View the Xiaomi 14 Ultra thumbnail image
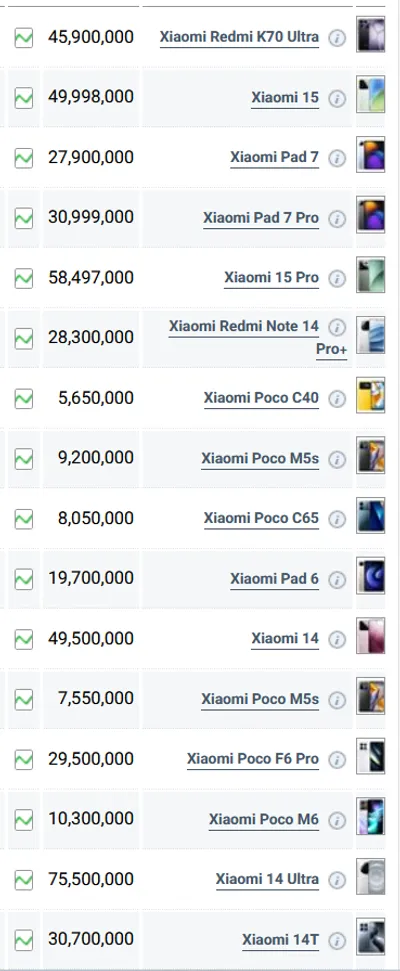Image resolution: width=400 pixels, height=971 pixels. tap(370, 876)
